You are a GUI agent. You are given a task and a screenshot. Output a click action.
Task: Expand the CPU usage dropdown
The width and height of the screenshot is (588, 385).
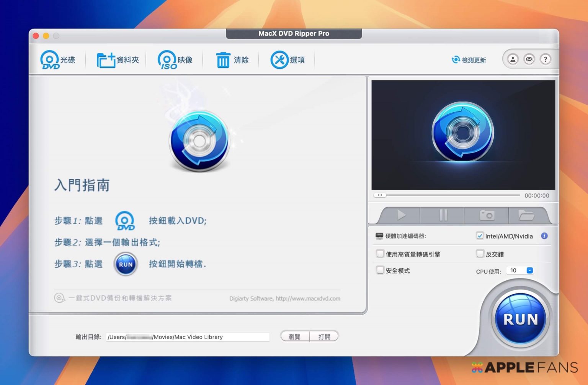pos(529,270)
